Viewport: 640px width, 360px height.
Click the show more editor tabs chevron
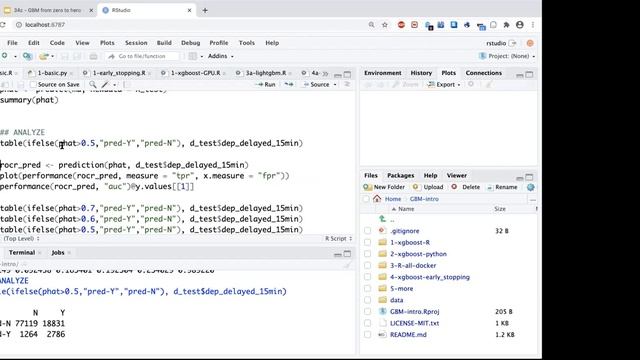(x=325, y=73)
